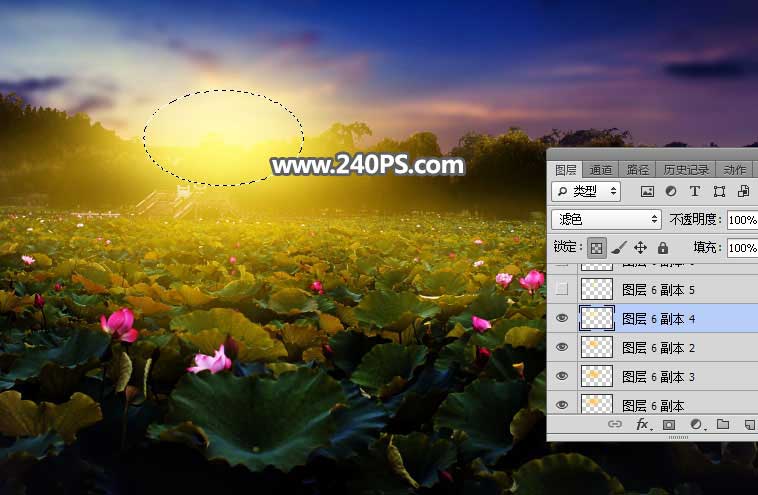Viewport: 758px width, 495px height.
Task: Show hidden layer 图层 6 副本 5
Action: click(562, 289)
